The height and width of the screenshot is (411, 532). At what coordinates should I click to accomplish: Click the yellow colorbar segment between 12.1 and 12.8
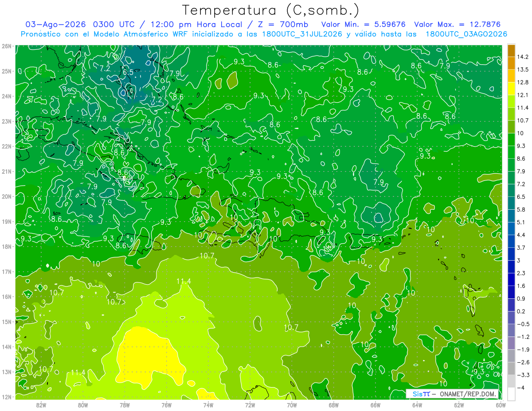[x=511, y=88]
